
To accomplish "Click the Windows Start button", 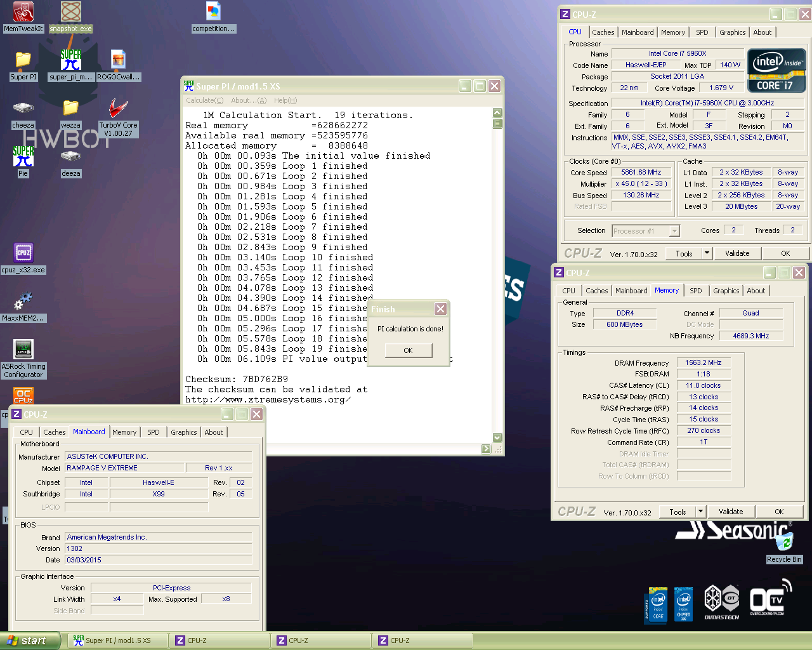I will point(30,640).
